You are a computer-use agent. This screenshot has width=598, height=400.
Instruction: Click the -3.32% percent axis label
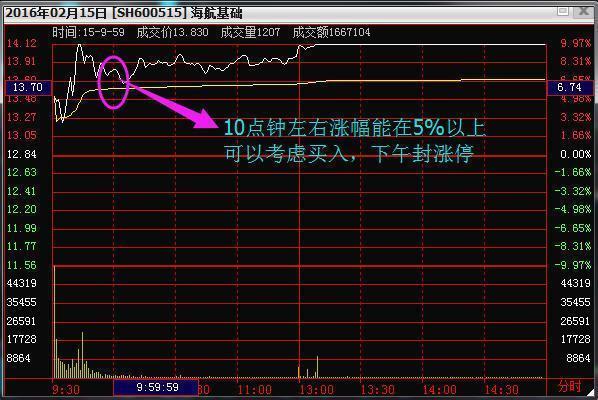(x=573, y=191)
